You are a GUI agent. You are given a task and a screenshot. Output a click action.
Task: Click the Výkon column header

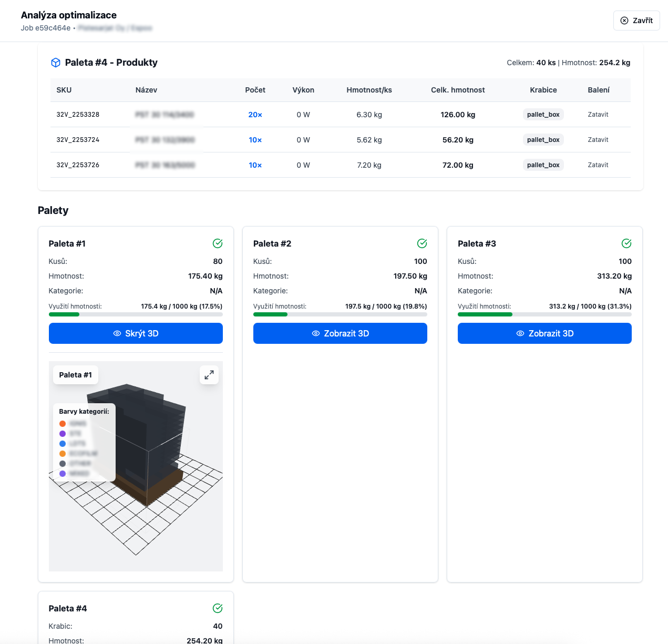pos(303,90)
